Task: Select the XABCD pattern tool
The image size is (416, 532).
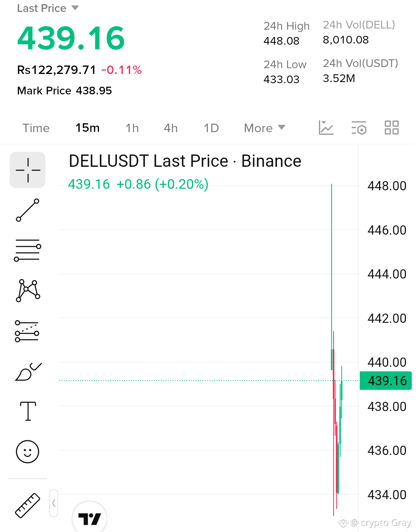Action: pos(28,290)
